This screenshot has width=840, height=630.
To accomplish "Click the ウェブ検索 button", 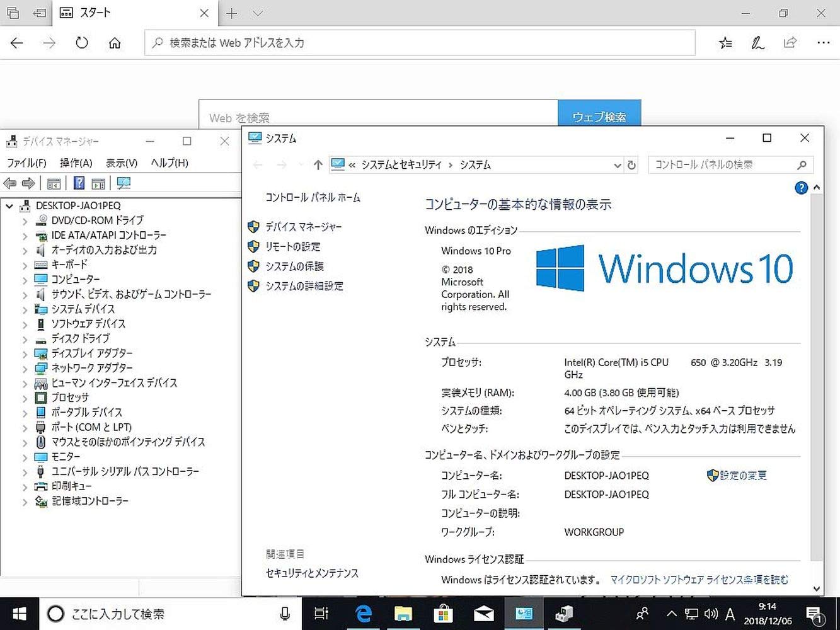I will [x=599, y=117].
